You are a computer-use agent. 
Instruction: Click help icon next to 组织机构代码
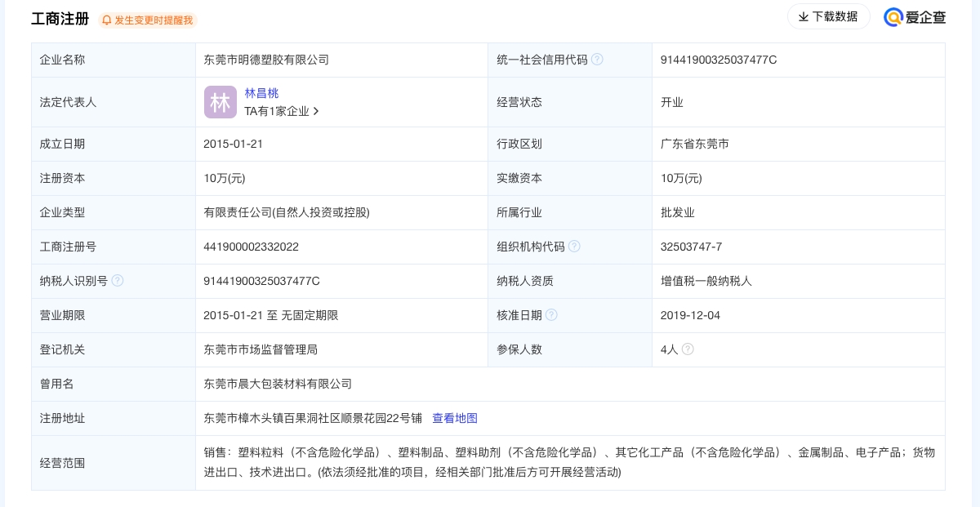(x=574, y=247)
